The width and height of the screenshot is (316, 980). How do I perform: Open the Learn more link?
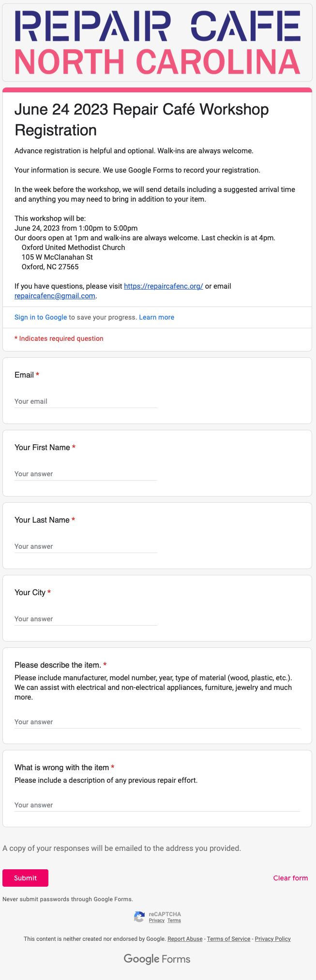156,317
